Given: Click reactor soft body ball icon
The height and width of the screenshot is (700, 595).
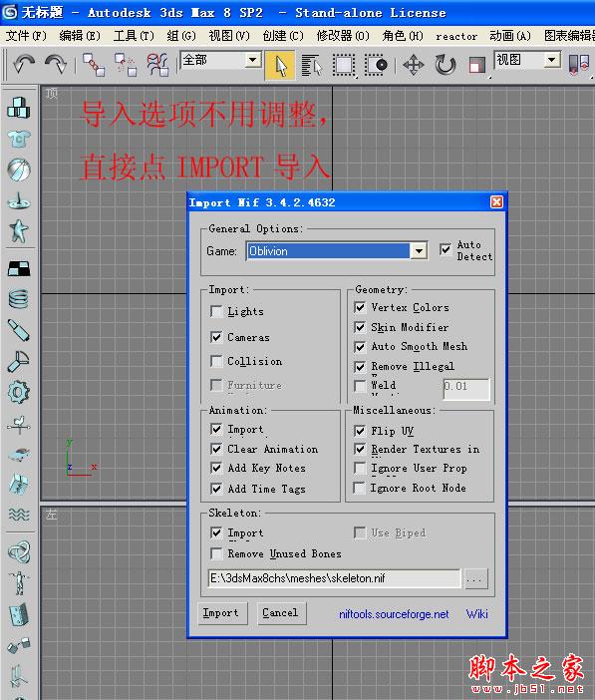Looking at the screenshot, I should click(x=19, y=170).
